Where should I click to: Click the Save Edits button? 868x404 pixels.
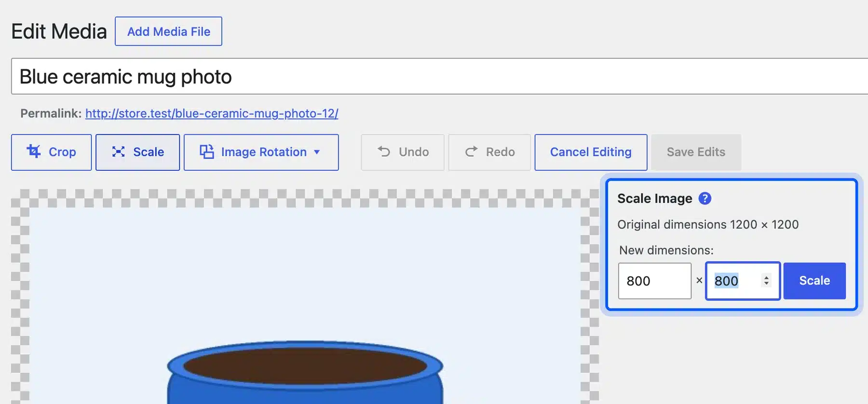[x=696, y=152]
